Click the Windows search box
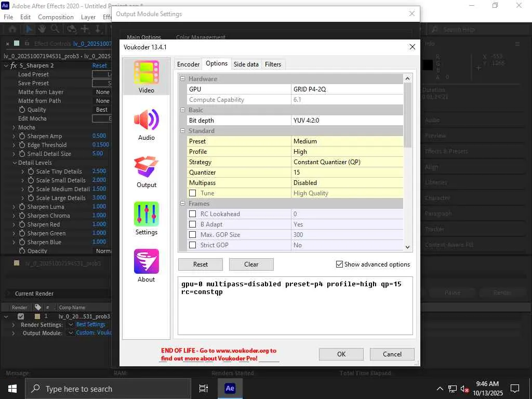 (108, 389)
